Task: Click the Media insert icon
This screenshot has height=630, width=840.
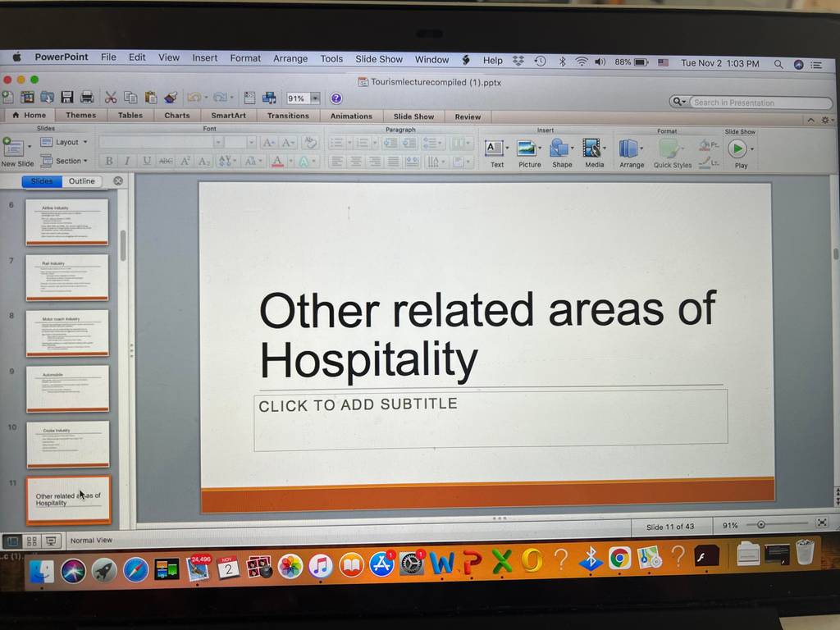Action: coord(594,153)
